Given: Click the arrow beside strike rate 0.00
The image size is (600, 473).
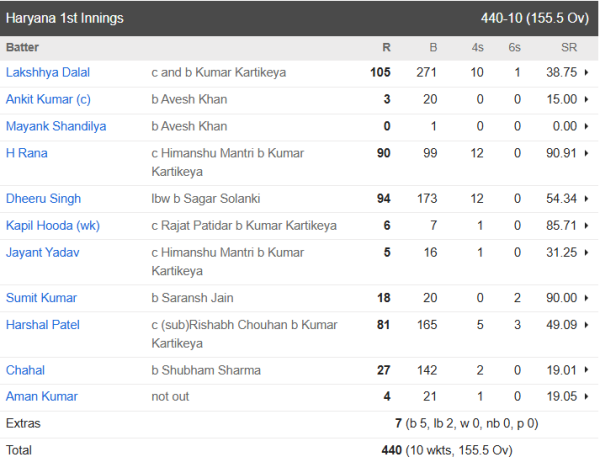Looking at the screenshot, I should 585,127.
